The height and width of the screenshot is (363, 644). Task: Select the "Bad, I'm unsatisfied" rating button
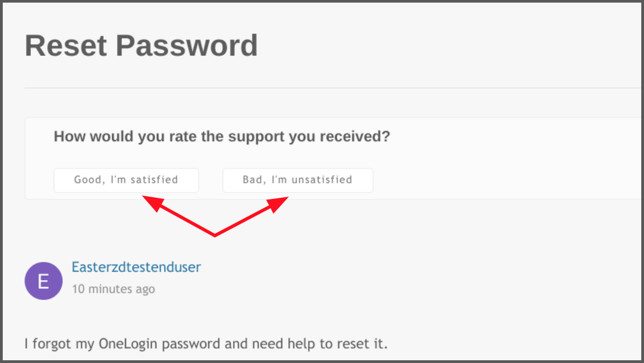(x=298, y=180)
